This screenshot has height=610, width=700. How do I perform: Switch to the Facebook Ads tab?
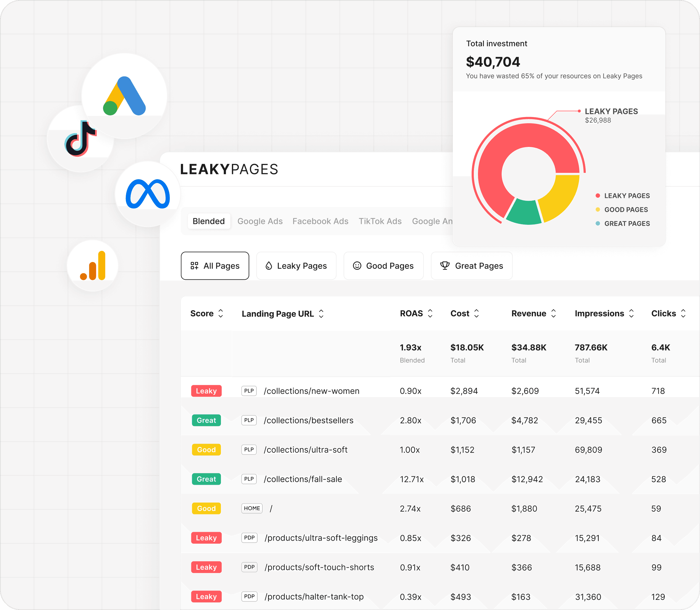tap(321, 221)
